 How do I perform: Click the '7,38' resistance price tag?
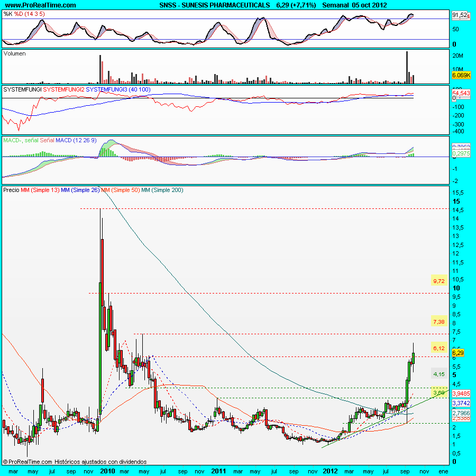point(439,322)
